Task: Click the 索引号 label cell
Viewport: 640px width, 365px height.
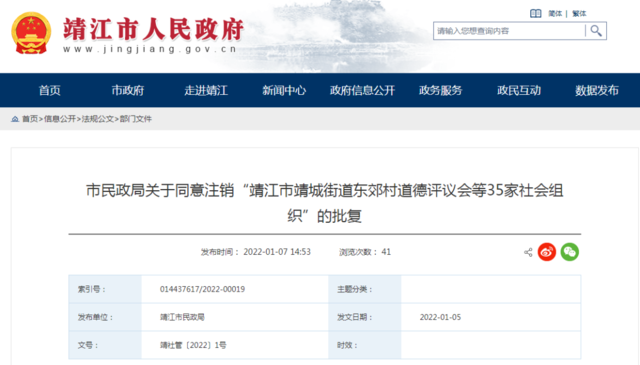Action: [105, 289]
